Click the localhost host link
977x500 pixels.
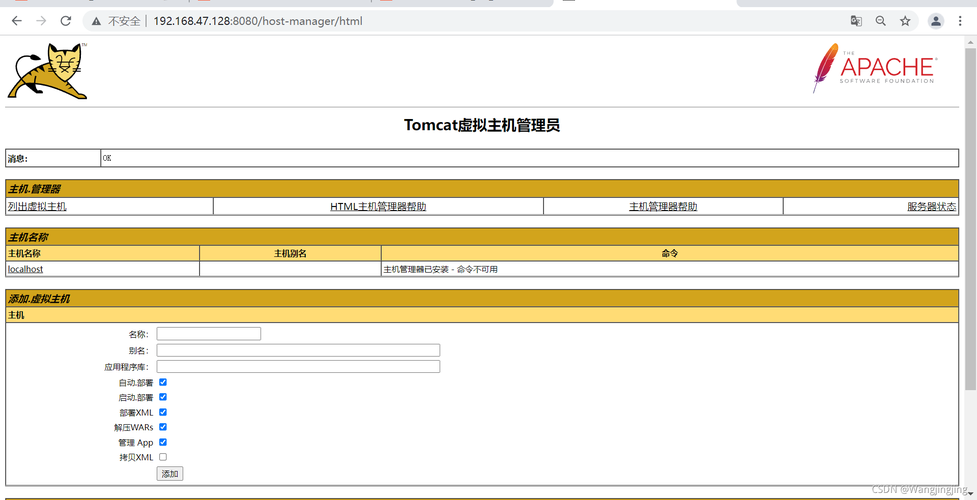point(26,269)
